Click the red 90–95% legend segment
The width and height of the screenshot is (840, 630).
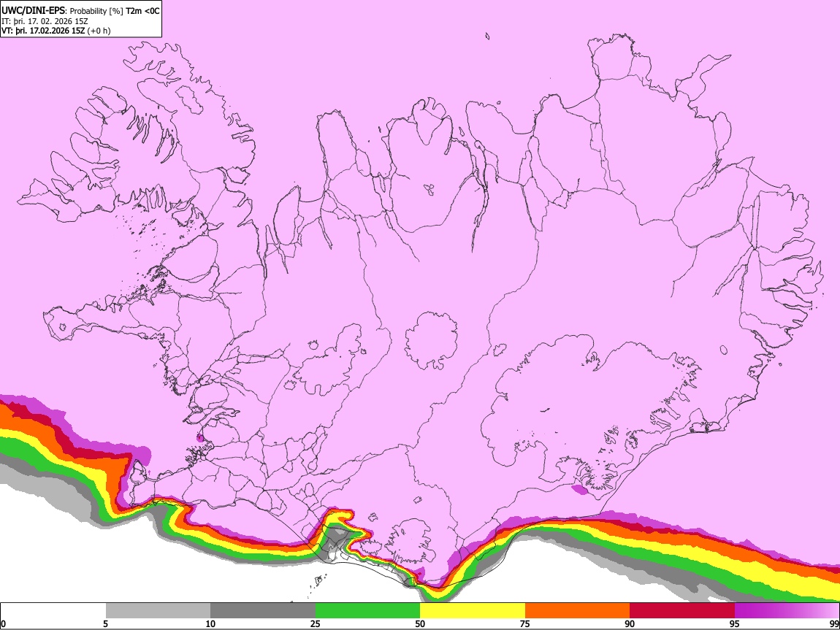(x=682, y=611)
